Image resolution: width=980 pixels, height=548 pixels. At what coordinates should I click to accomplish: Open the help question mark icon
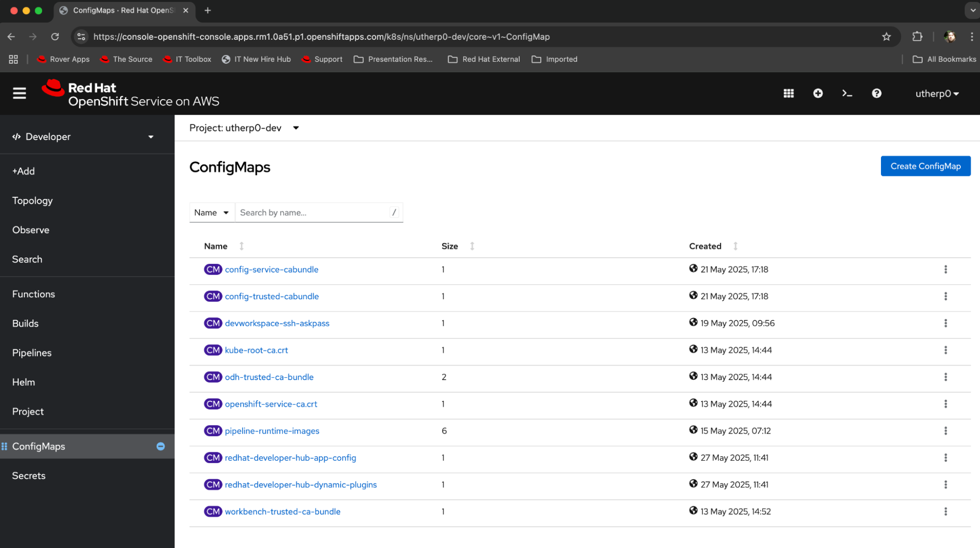(x=877, y=93)
